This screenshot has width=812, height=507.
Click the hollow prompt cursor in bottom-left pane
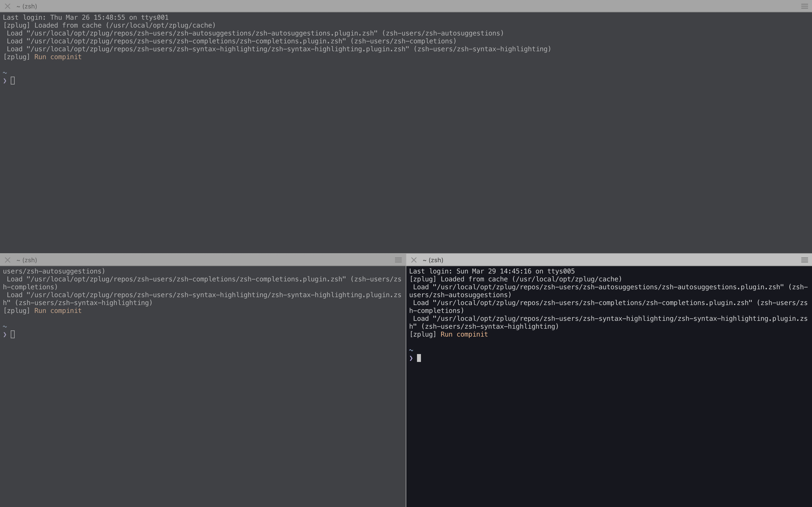(13, 335)
